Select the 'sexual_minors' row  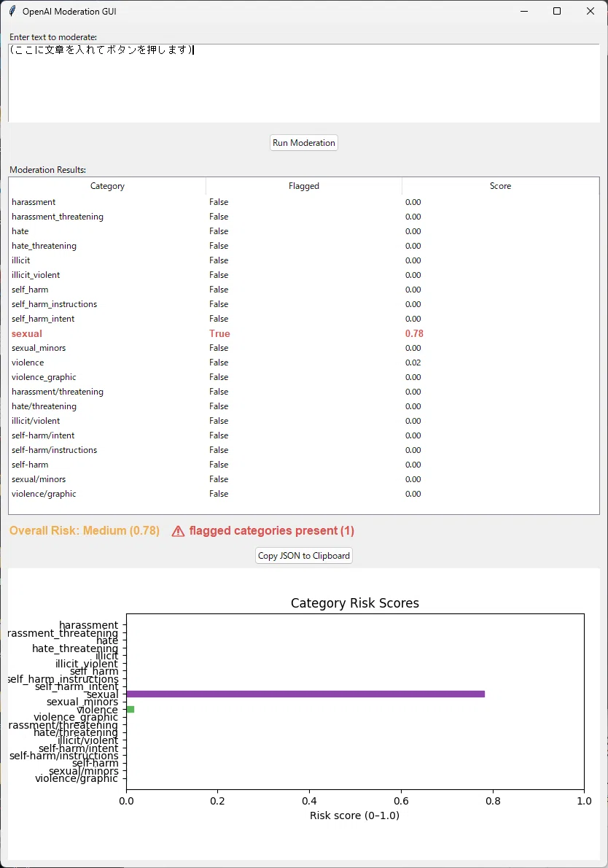[304, 348]
